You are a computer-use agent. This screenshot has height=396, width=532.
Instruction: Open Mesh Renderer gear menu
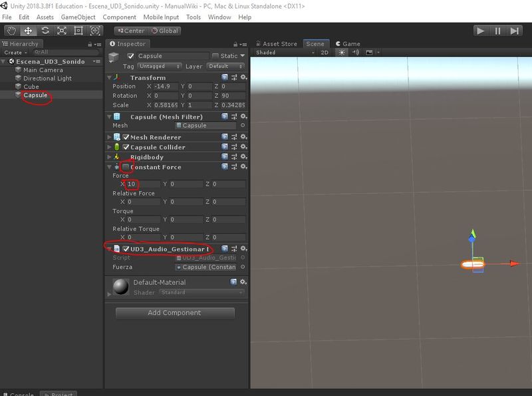pyautogui.click(x=243, y=137)
